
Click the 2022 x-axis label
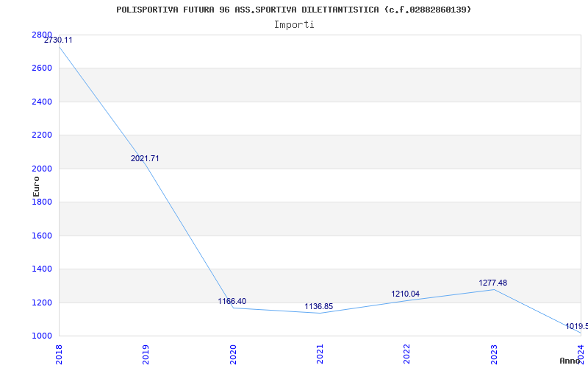(407, 355)
